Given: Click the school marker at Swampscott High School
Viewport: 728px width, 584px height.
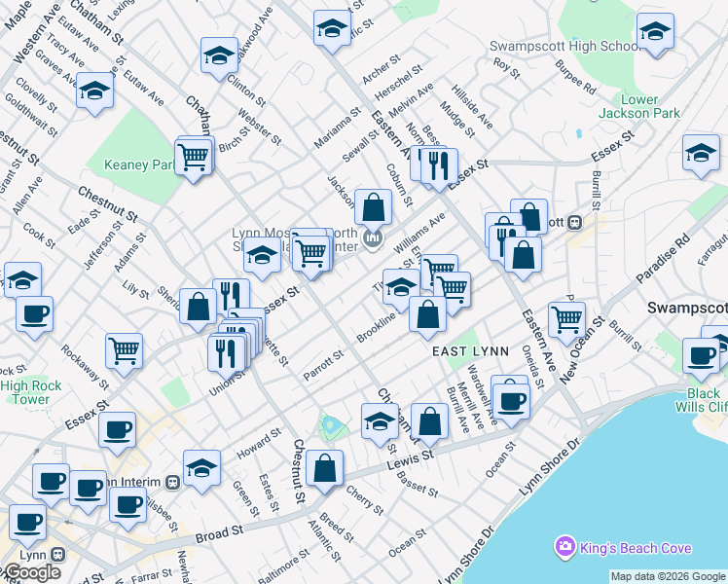Looking at the screenshot, I should [x=655, y=34].
